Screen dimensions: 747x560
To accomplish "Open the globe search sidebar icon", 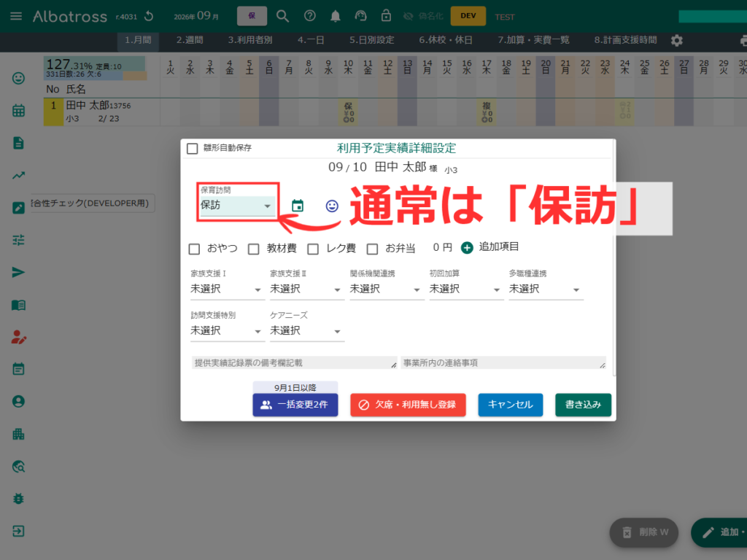I will [x=18, y=466].
